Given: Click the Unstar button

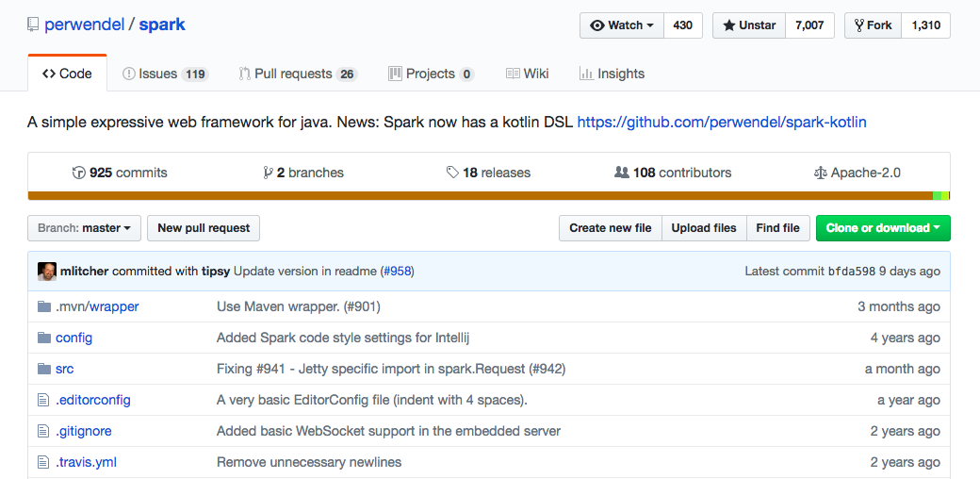Looking at the screenshot, I should (x=749, y=25).
